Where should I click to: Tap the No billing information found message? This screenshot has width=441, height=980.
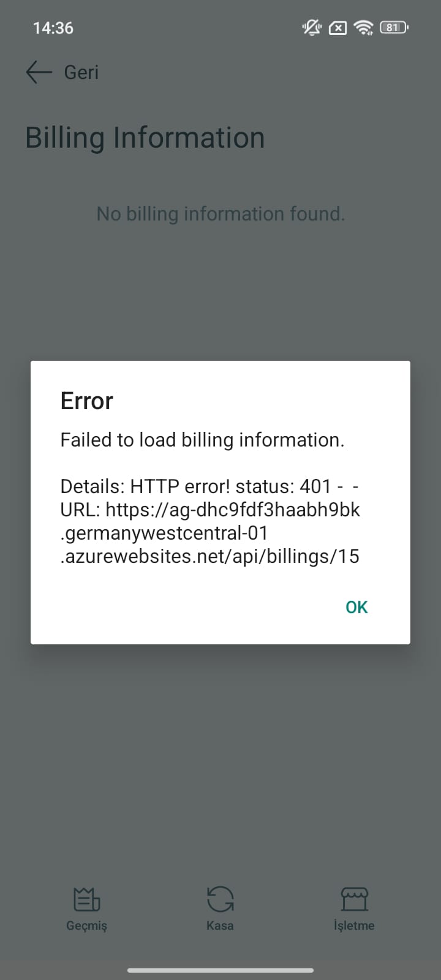221,214
